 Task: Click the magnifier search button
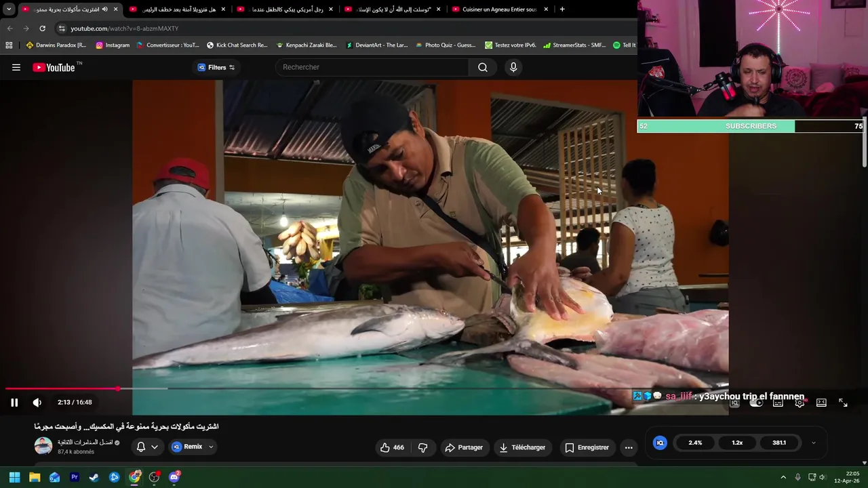[x=483, y=67]
